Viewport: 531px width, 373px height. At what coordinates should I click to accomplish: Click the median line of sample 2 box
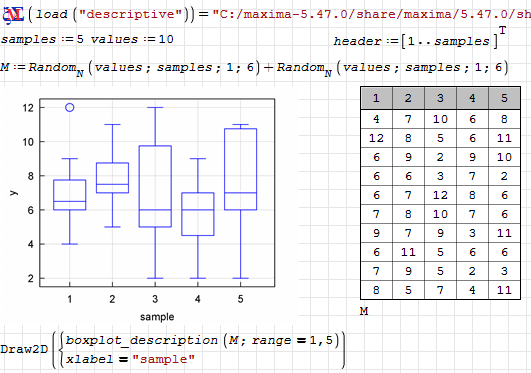tap(112, 184)
